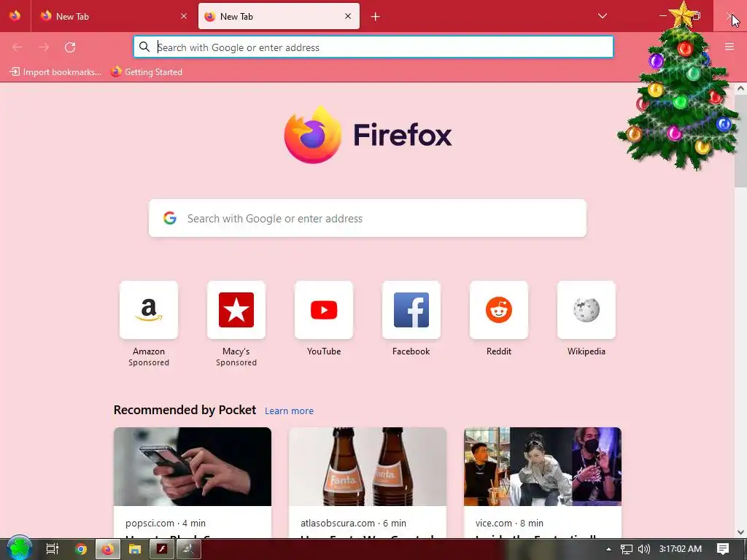Image resolution: width=747 pixels, height=560 pixels.
Task: Open Firefox View pinned tab icon
Action: point(15,16)
